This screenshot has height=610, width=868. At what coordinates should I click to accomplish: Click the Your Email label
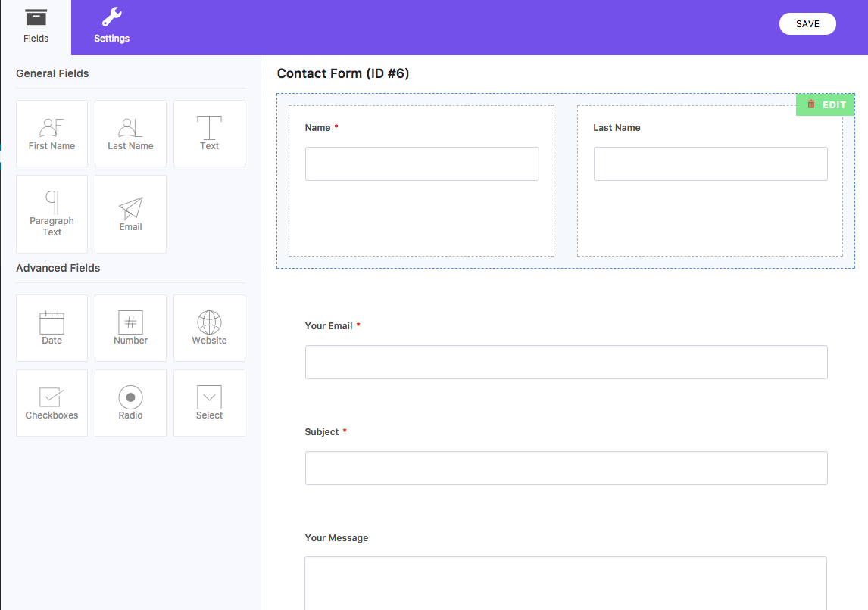pyautogui.click(x=328, y=325)
